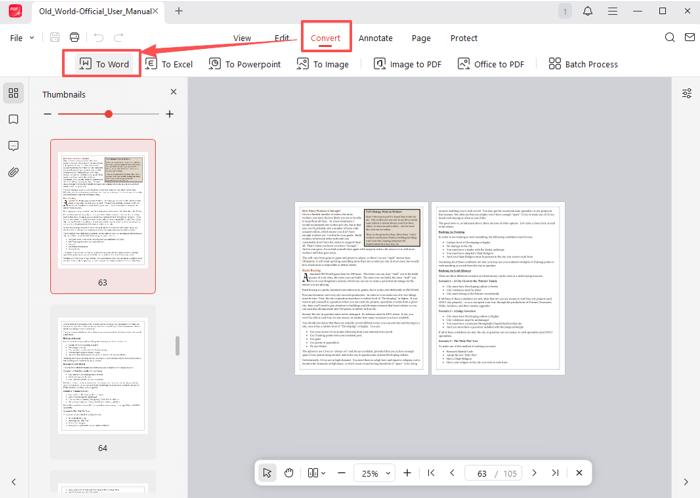700x498 pixels.
Task: Jump to the first page
Action: (431, 473)
